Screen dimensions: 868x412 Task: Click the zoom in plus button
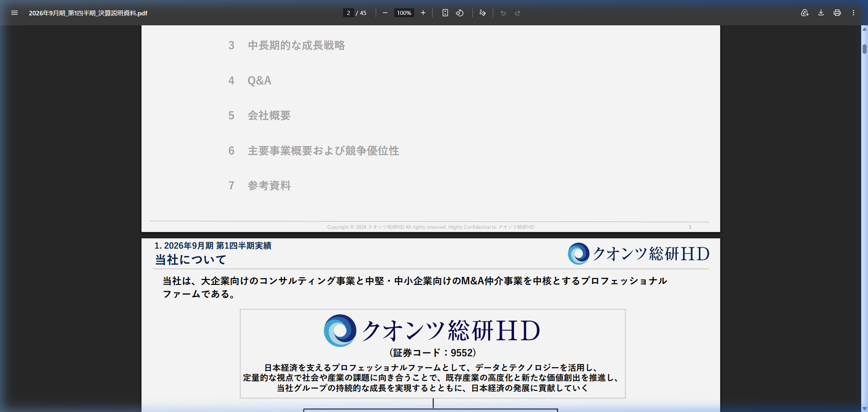click(423, 13)
